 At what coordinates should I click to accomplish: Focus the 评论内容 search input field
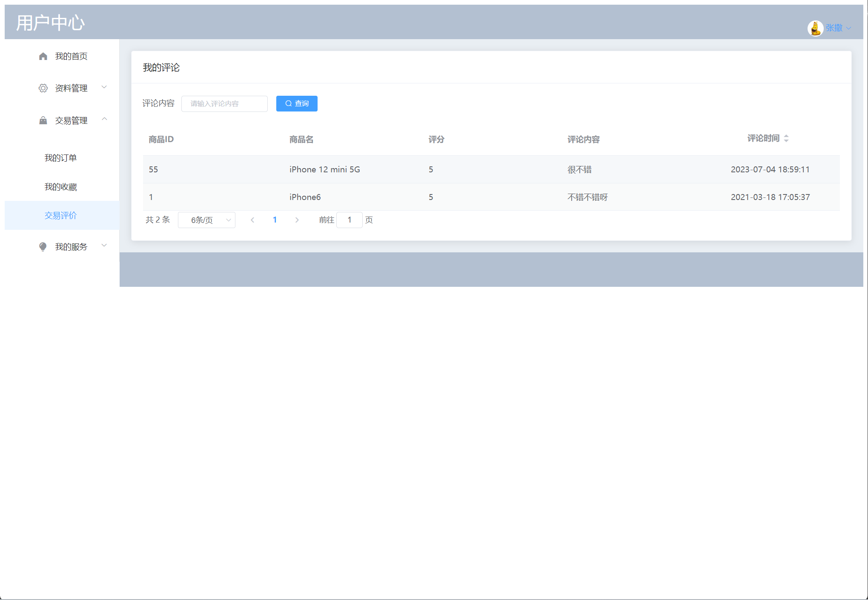pyautogui.click(x=224, y=103)
